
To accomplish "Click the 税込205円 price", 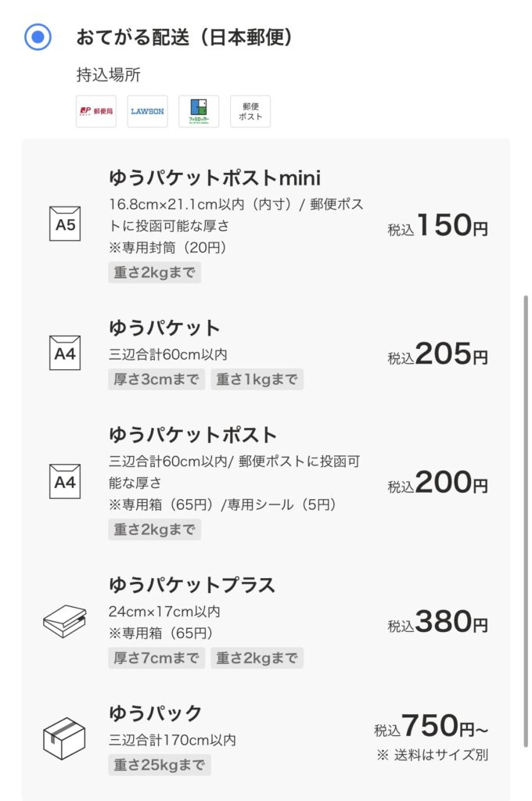I will 437,354.
